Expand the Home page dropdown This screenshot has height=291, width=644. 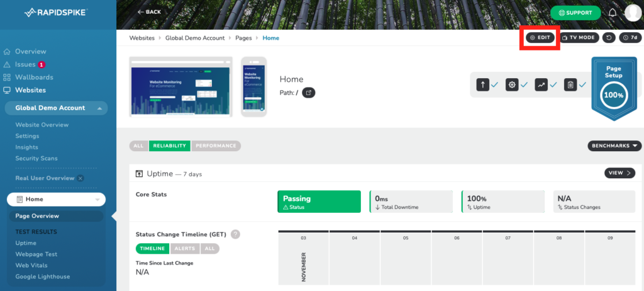coord(97,200)
